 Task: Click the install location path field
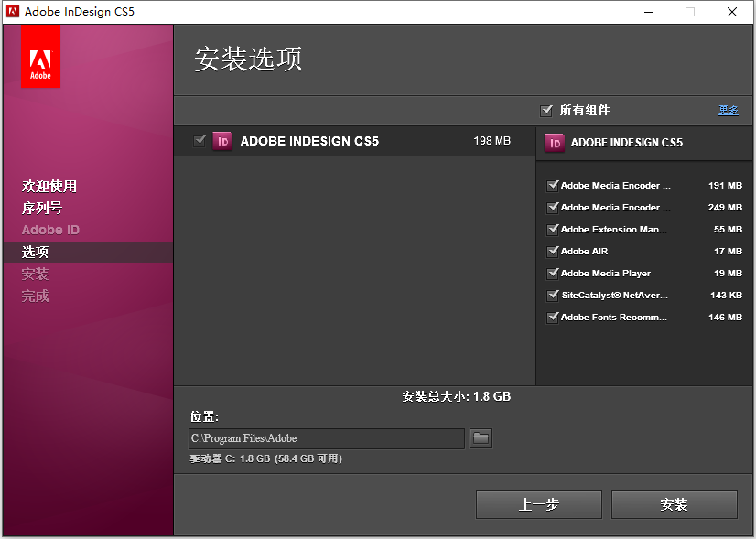pos(327,438)
